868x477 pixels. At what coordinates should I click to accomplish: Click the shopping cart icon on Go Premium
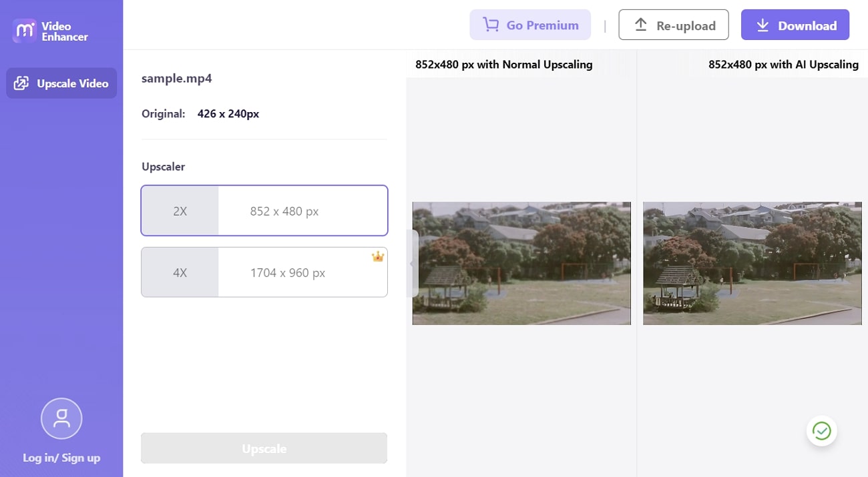(491, 25)
